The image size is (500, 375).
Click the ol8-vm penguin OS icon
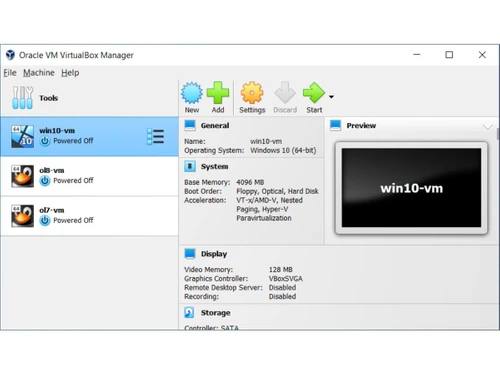click(22, 176)
